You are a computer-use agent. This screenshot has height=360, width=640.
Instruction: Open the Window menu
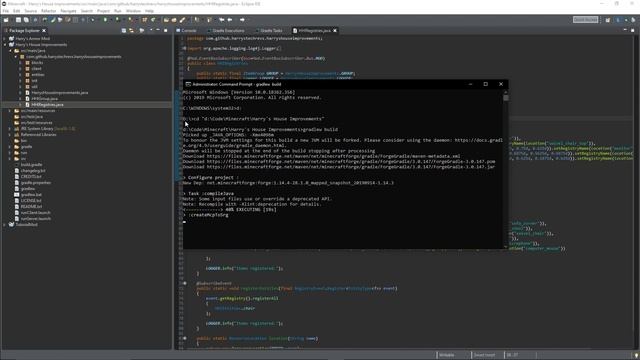(x=133, y=11)
